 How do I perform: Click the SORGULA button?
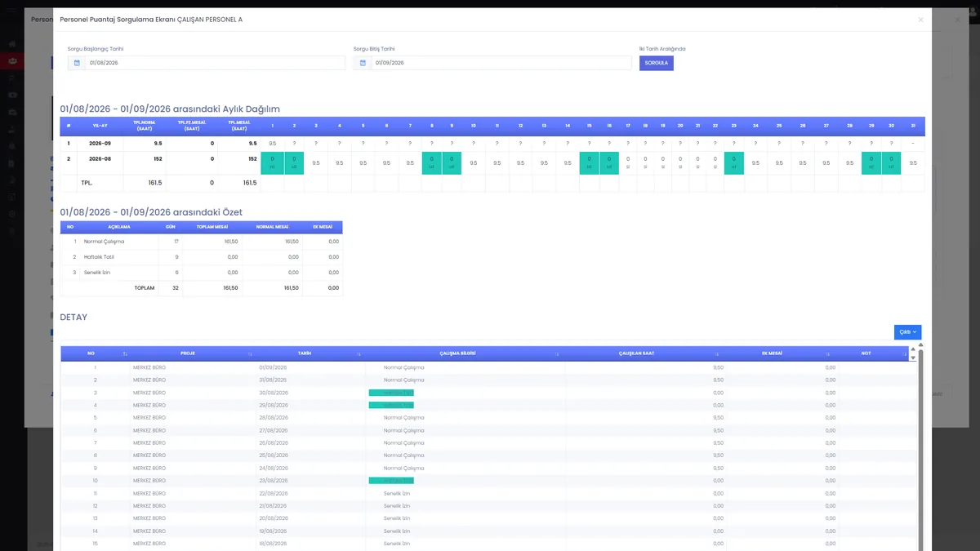pyautogui.click(x=657, y=63)
